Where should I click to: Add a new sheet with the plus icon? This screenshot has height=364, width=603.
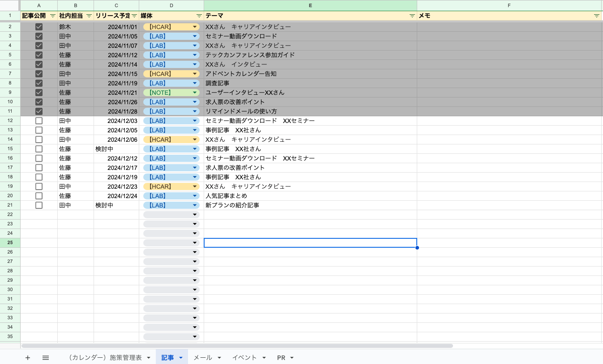(28, 357)
